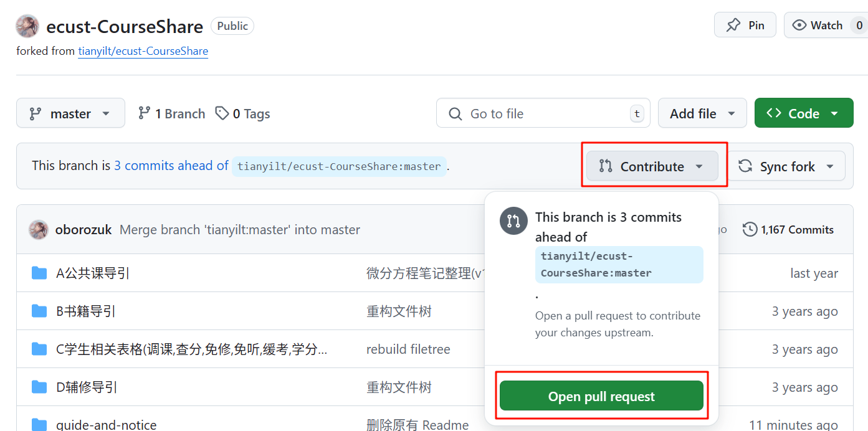Click the tianyilt/ecust-CourseShare:master label in banner

(x=339, y=166)
